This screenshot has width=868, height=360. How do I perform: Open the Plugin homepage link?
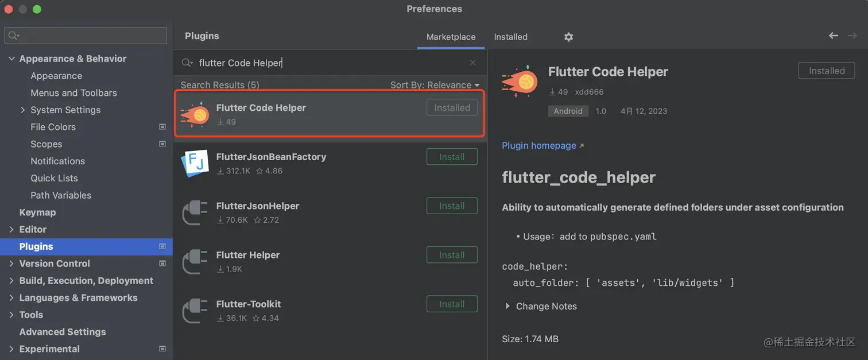[539, 145]
